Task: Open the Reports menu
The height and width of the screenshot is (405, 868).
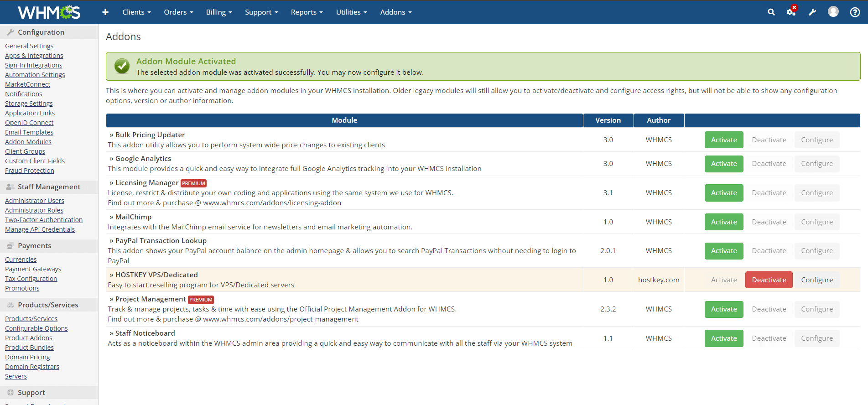Action: (307, 12)
